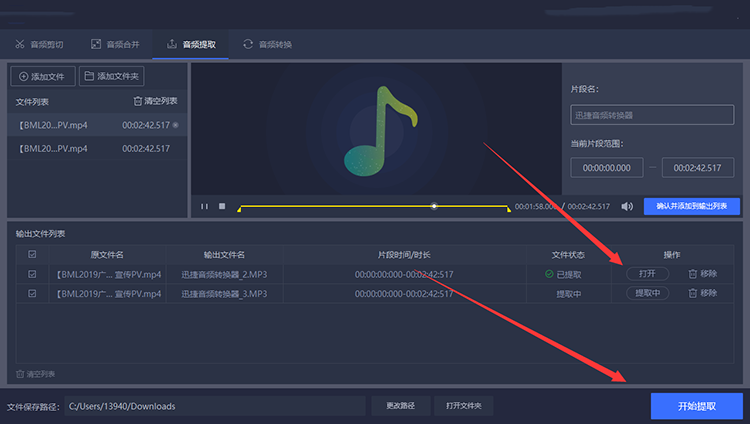Click the 添加文件夹 button

111,77
